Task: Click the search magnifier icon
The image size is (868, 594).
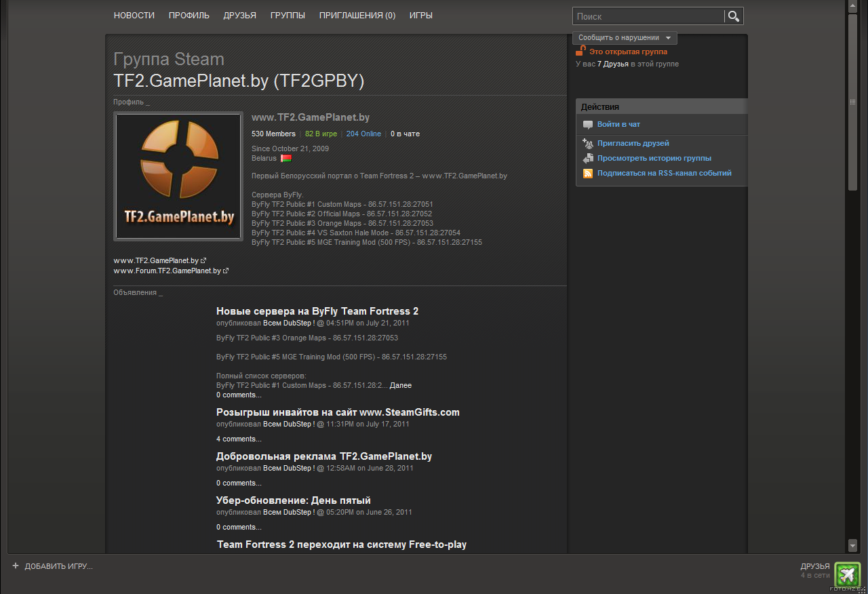Action: [x=734, y=16]
